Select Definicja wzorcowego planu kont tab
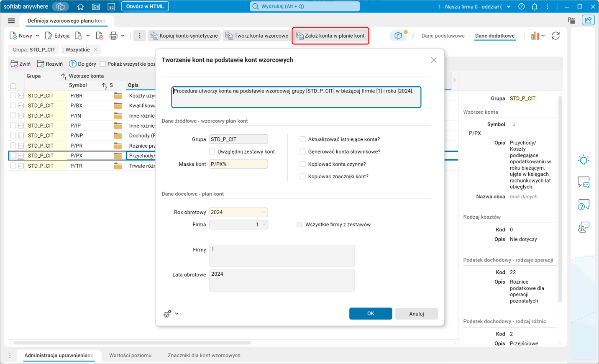599x364 pixels. (x=67, y=21)
